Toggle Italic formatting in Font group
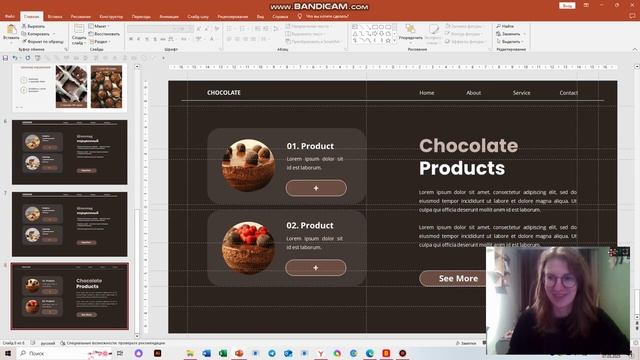 (139, 39)
